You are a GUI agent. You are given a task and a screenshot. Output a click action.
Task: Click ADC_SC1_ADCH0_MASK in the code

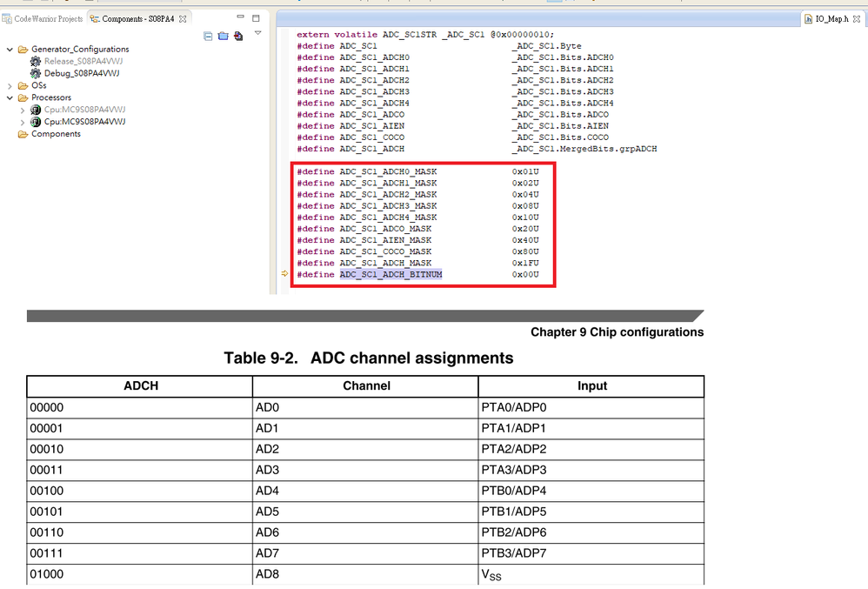388,171
